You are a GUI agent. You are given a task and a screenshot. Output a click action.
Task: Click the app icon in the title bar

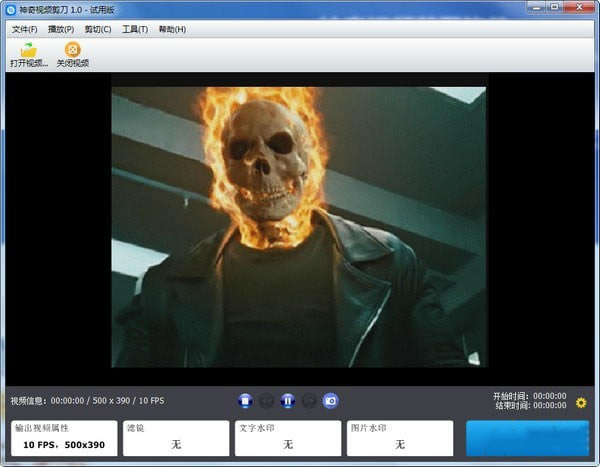pos(10,9)
